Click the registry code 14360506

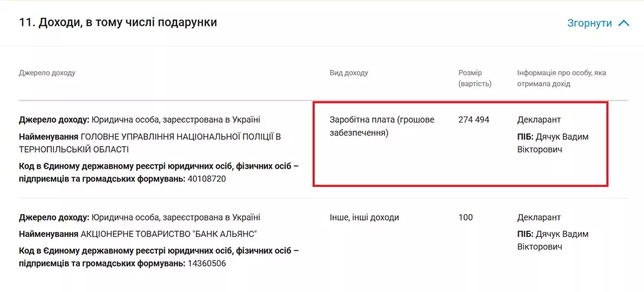(x=206, y=263)
